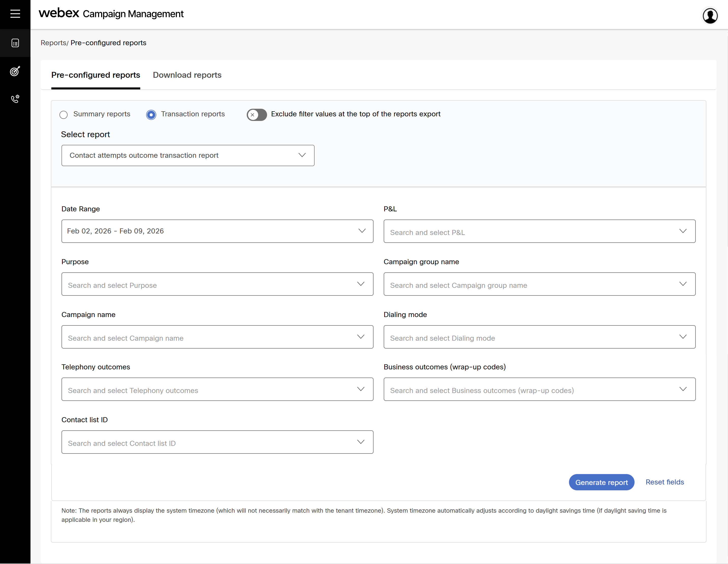
Task: Select the Summary reports radio button
Action: 64,115
